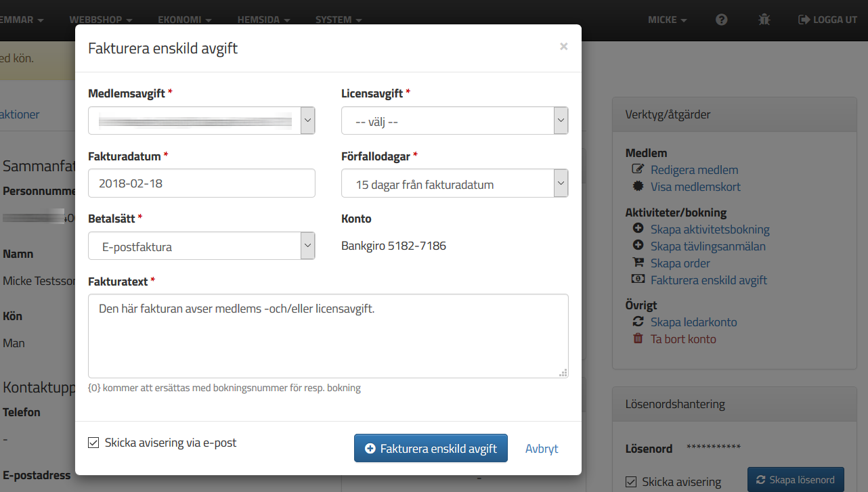Toggle Skicka avisering via e-post checkbox

[x=93, y=443]
